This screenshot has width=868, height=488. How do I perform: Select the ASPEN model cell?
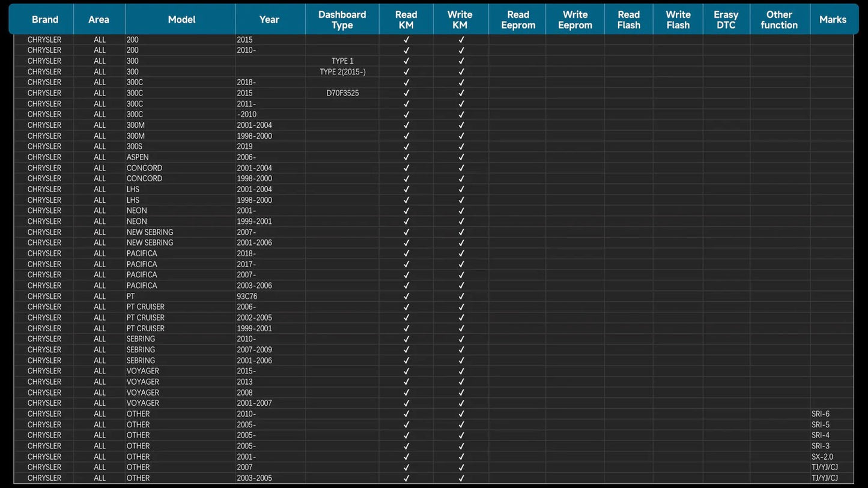click(x=138, y=157)
